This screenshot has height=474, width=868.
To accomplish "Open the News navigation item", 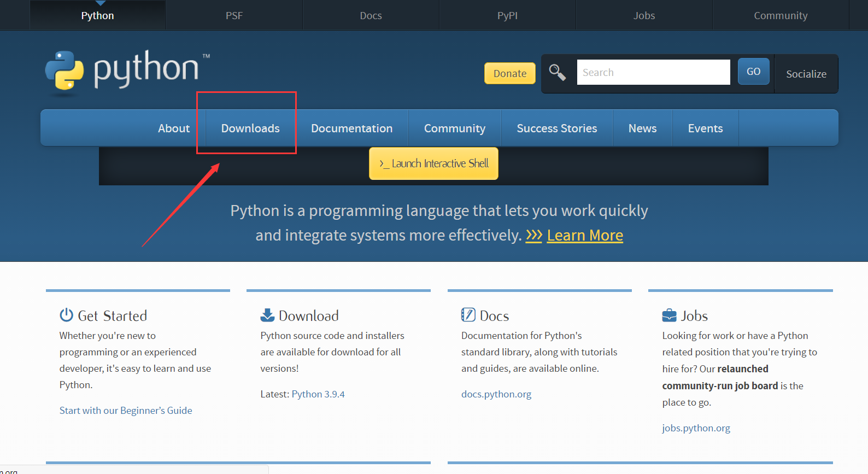I will [643, 128].
